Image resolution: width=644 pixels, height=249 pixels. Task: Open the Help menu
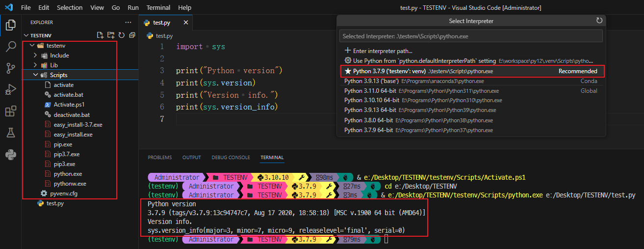pos(185,7)
